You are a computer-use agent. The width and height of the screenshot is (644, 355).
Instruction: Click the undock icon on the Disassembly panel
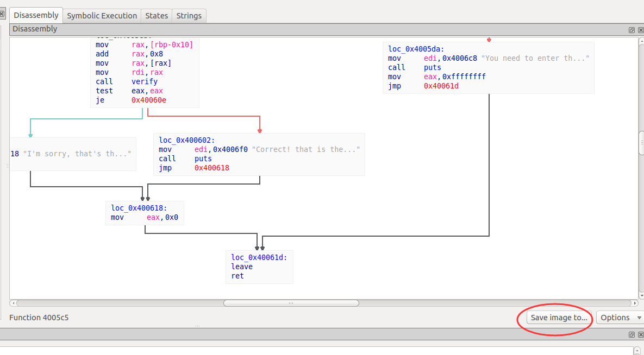click(632, 30)
